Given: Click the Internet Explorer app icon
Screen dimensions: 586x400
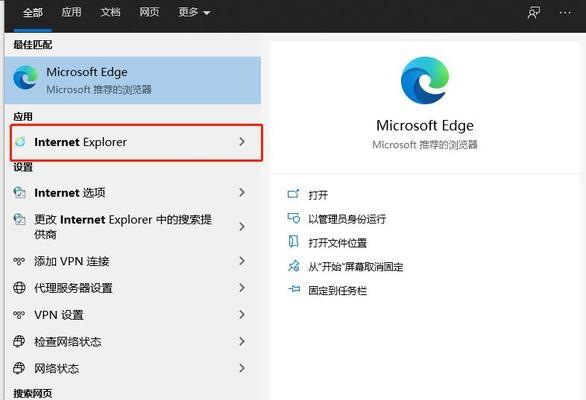Looking at the screenshot, I should [20, 142].
